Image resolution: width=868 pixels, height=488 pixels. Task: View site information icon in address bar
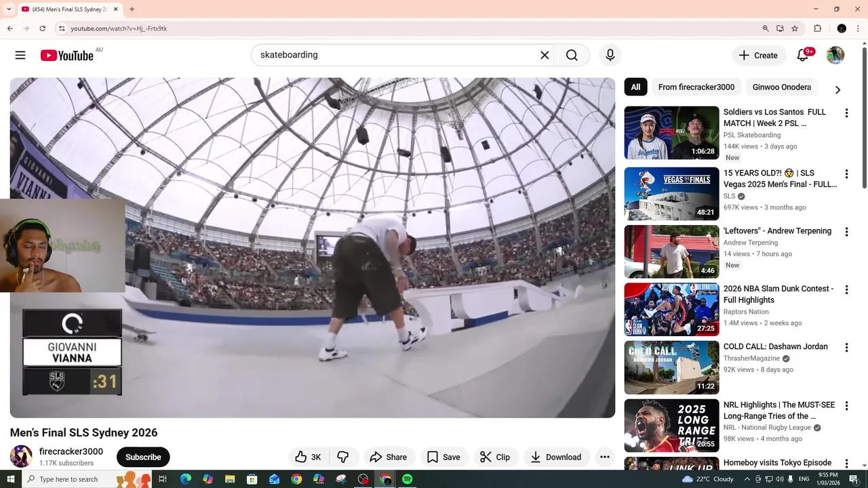[x=61, y=28]
